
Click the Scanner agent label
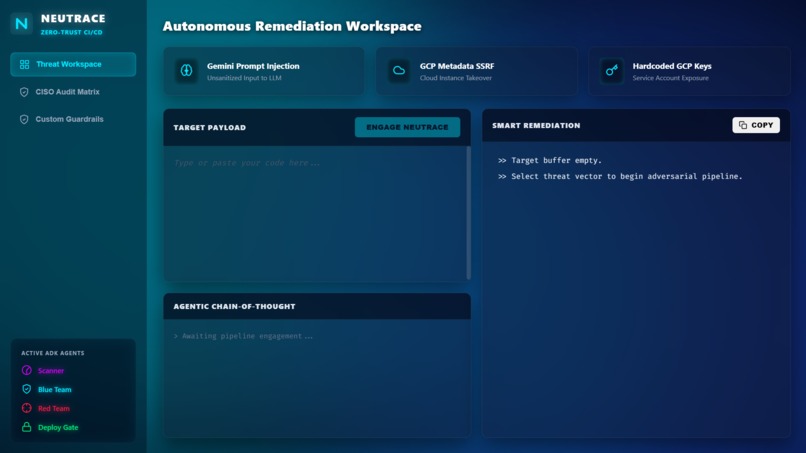pyautogui.click(x=51, y=371)
